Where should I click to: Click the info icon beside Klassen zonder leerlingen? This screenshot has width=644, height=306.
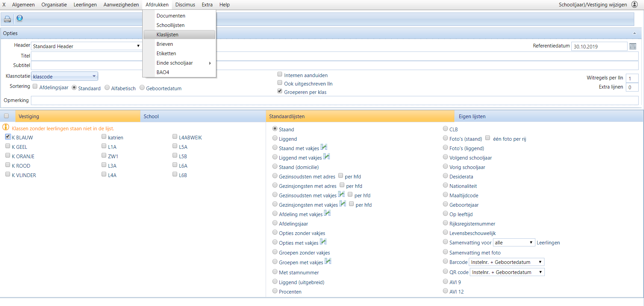click(6, 127)
